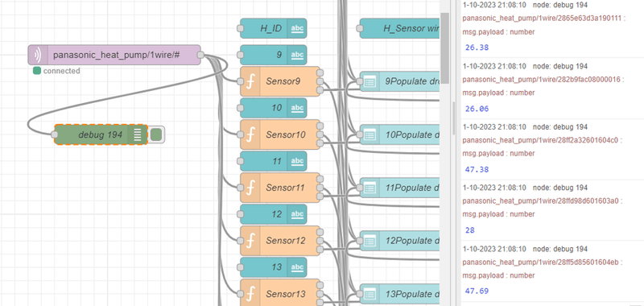This screenshot has width=644, height=306.
Task: Click the 26.38 payload value in debug
Action: 477,48
